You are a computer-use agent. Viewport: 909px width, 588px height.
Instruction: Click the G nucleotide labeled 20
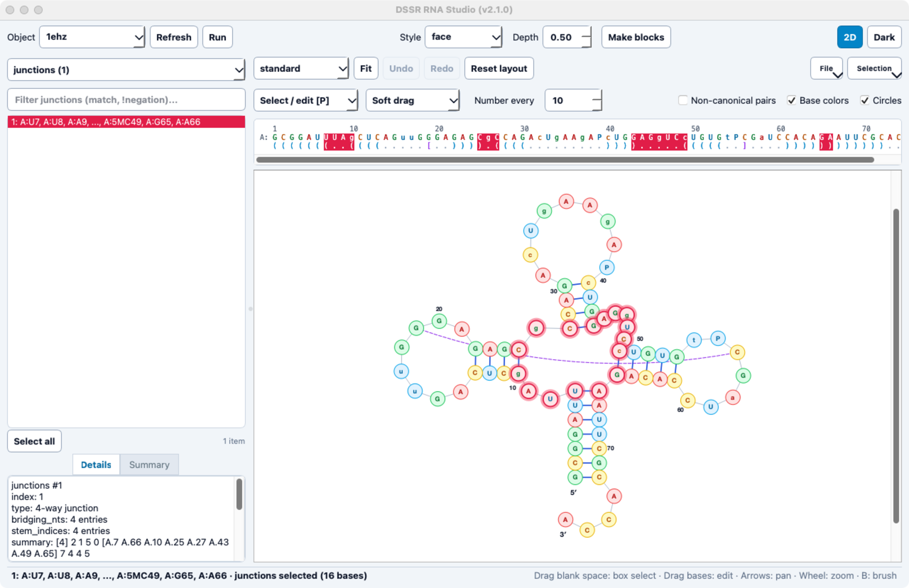coord(439,321)
